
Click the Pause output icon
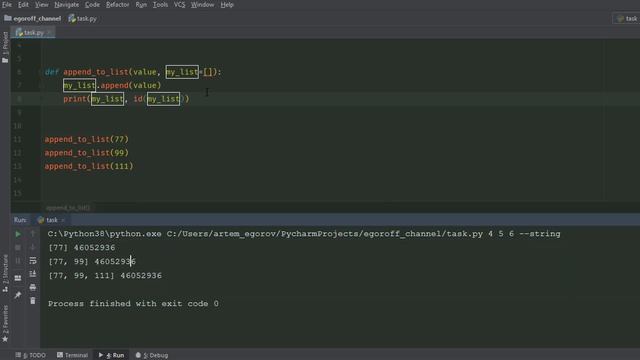pyautogui.click(x=18, y=261)
